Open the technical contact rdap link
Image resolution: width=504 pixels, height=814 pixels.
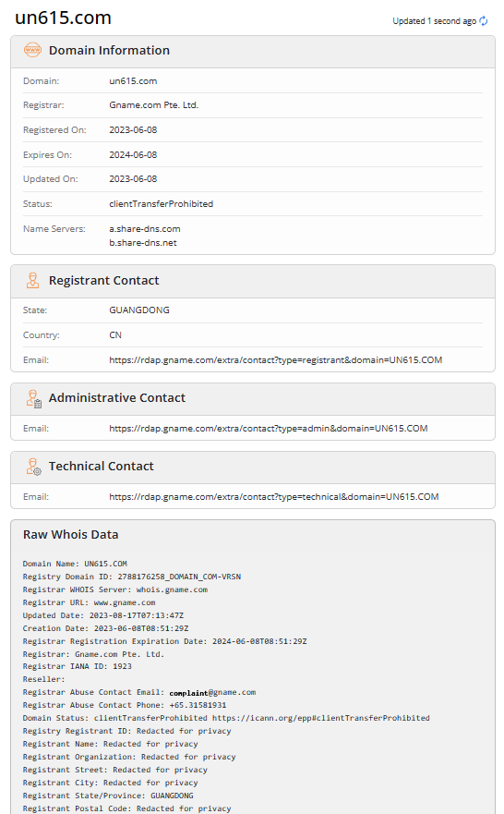(x=274, y=497)
